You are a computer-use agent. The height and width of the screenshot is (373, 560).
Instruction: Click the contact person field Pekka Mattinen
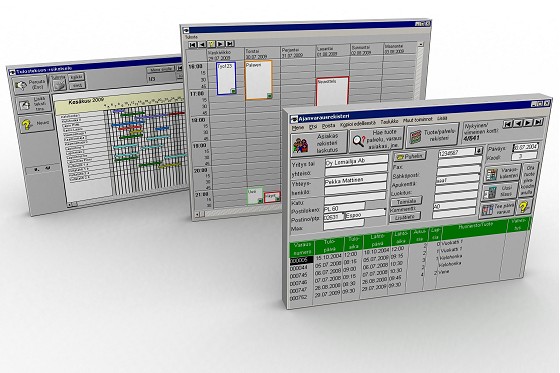tap(355, 180)
